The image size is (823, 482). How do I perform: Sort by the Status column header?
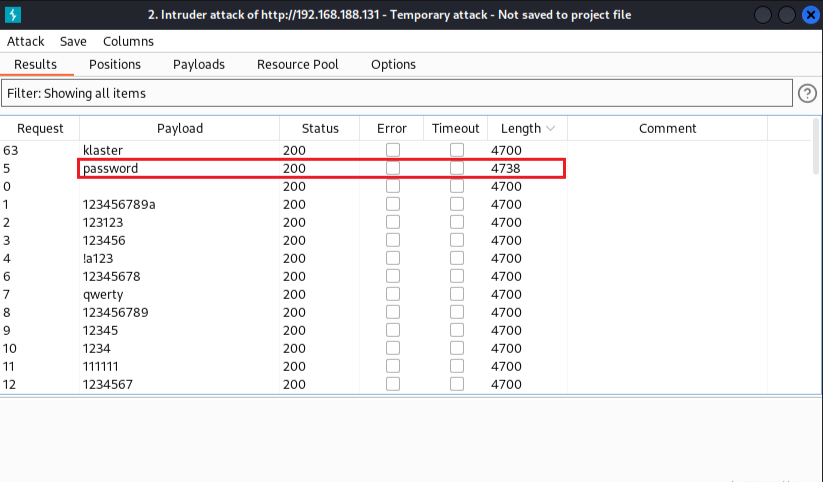click(320, 129)
